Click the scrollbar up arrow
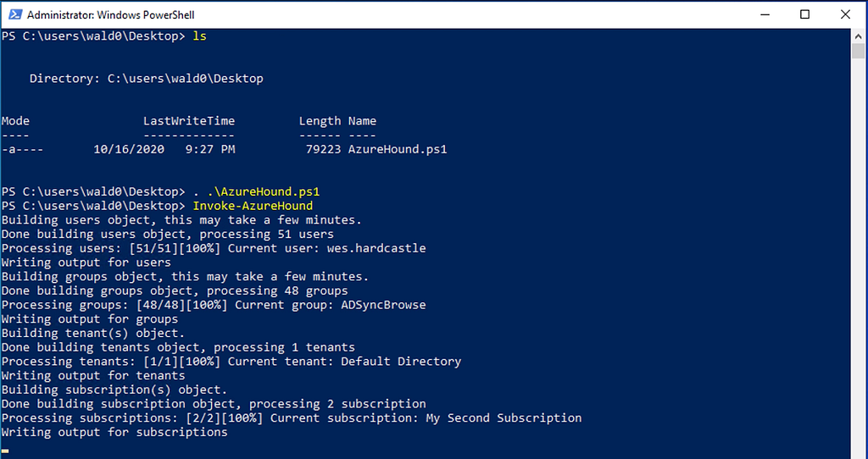The height and width of the screenshot is (459, 868). click(860, 36)
